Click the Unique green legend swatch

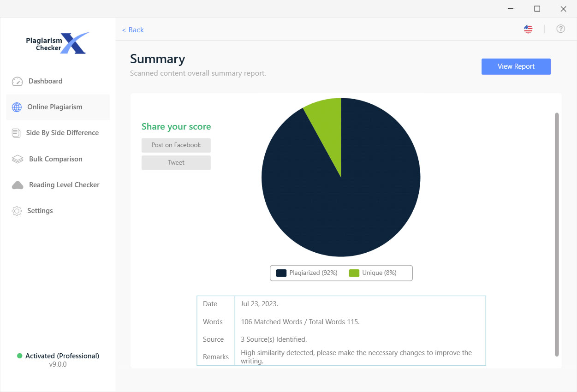[x=354, y=273]
